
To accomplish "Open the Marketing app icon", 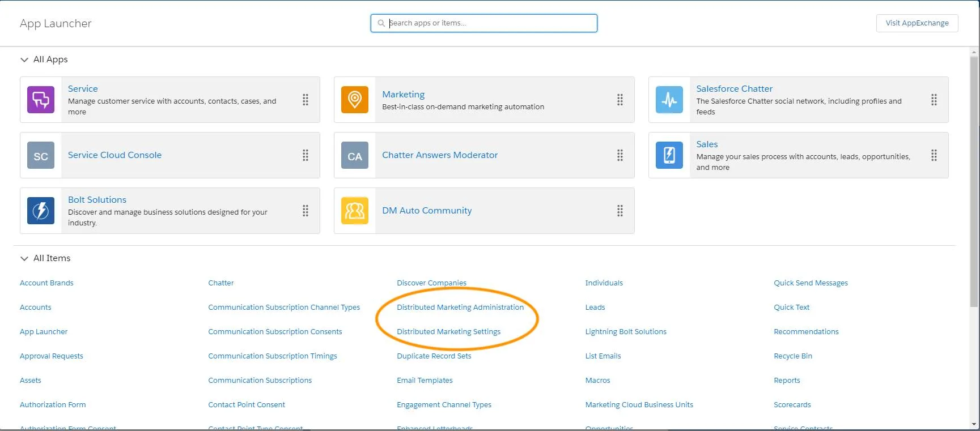I will coord(355,100).
